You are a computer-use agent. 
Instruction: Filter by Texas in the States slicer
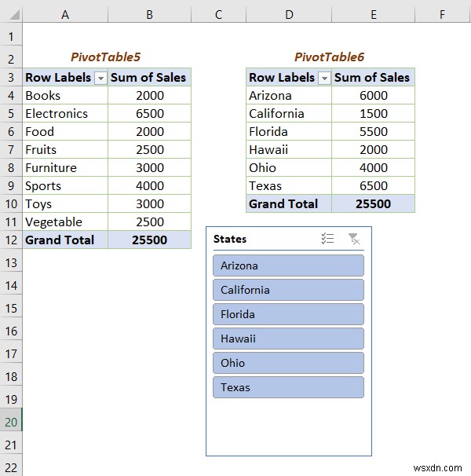coord(288,387)
